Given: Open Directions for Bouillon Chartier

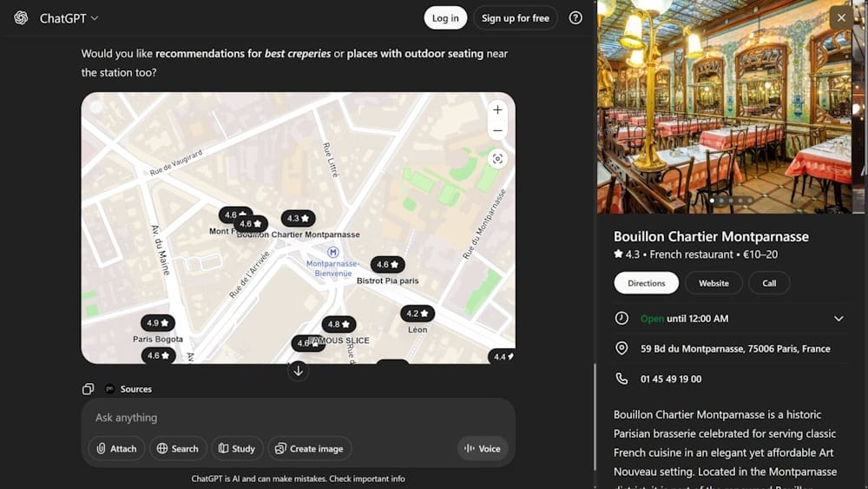Looking at the screenshot, I should pyautogui.click(x=646, y=283).
